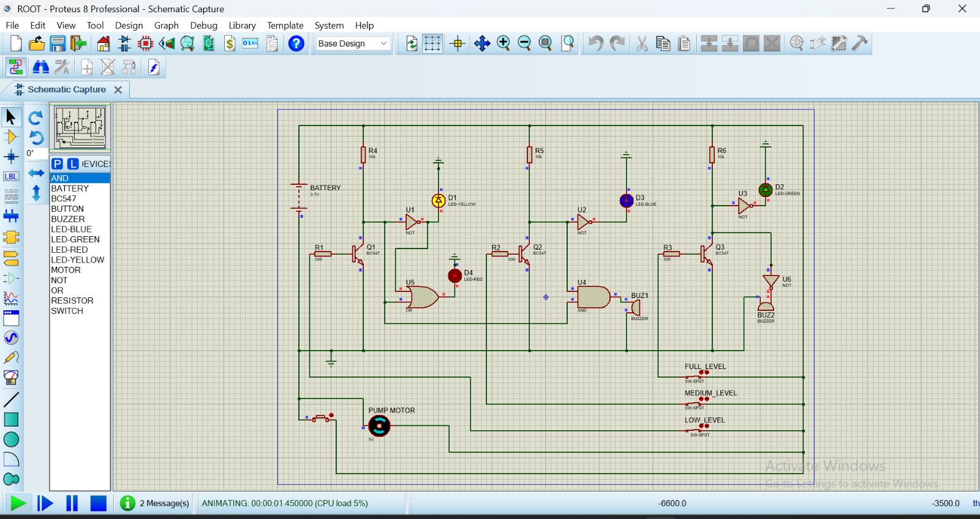Open the Library menu
This screenshot has width=980, height=519.
tap(242, 25)
